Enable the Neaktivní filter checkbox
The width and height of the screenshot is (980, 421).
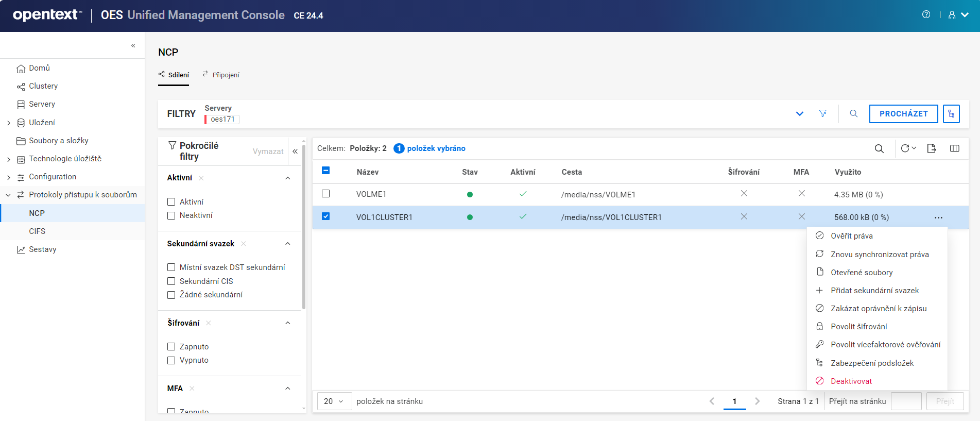click(x=171, y=215)
